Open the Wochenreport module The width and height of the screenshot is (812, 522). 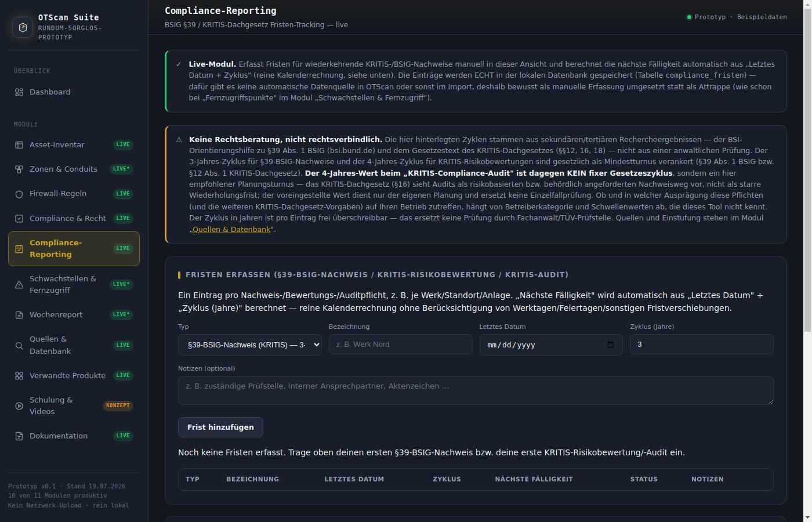(x=74, y=315)
